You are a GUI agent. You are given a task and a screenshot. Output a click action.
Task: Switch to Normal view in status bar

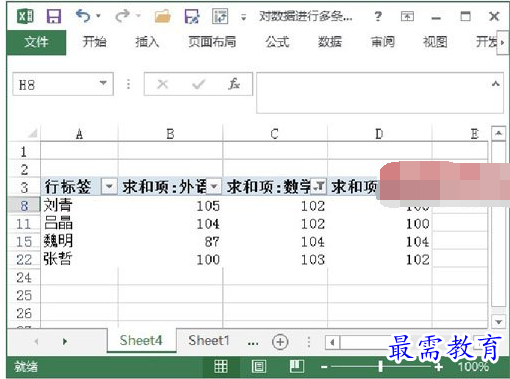[221, 367]
